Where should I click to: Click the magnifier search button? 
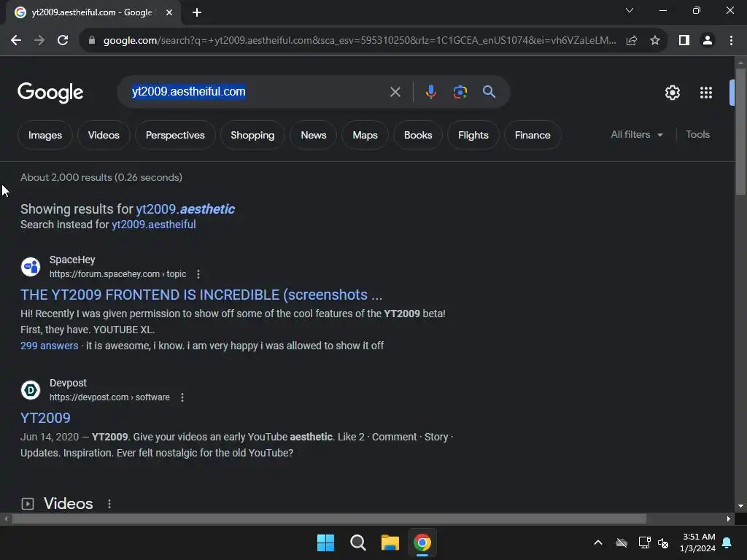pyautogui.click(x=489, y=92)
